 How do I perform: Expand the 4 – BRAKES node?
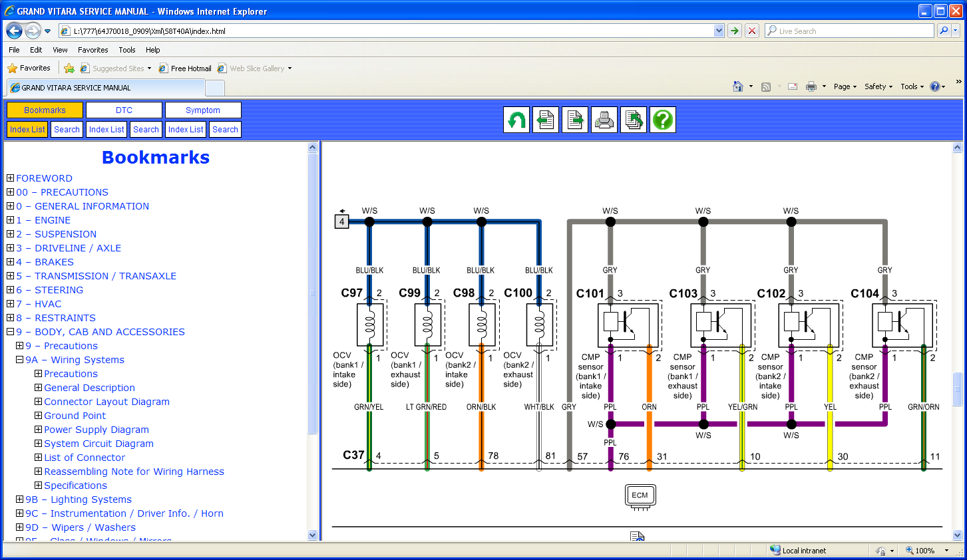pyautogui.click(x=10, y=261)
